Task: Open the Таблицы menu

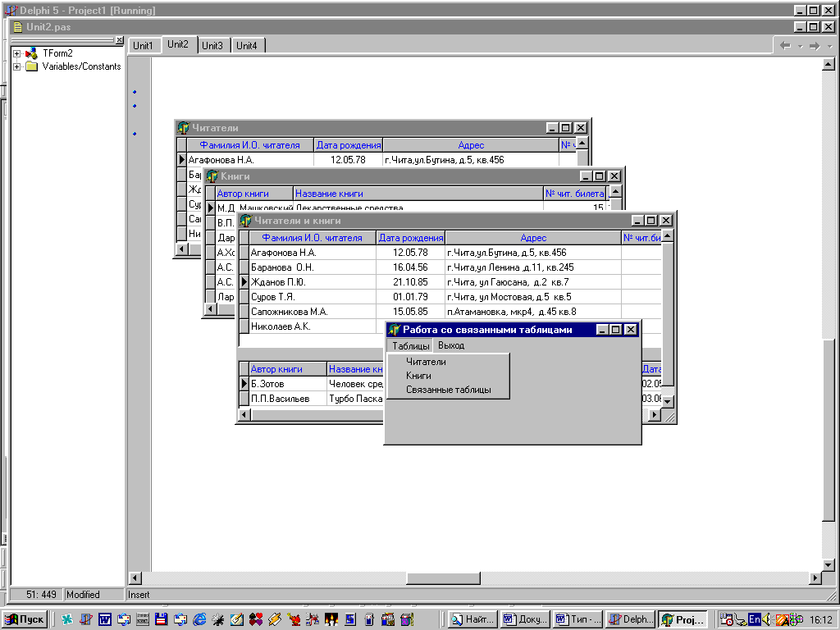Action: tap(410, 345)
